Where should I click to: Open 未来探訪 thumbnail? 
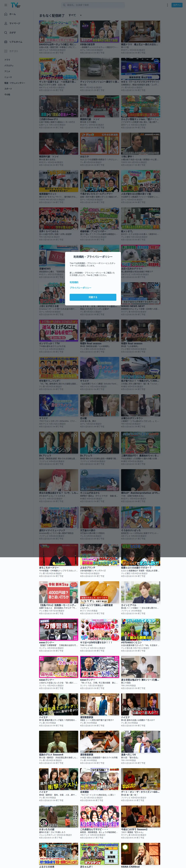pos(100,779)
